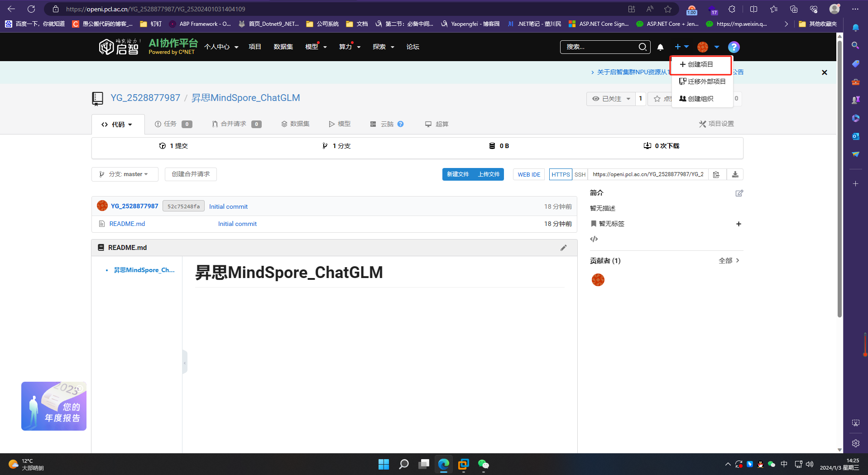Expand 全部 contributors list
The height and width of the screenshot is (475, 868).
point(729,261)
